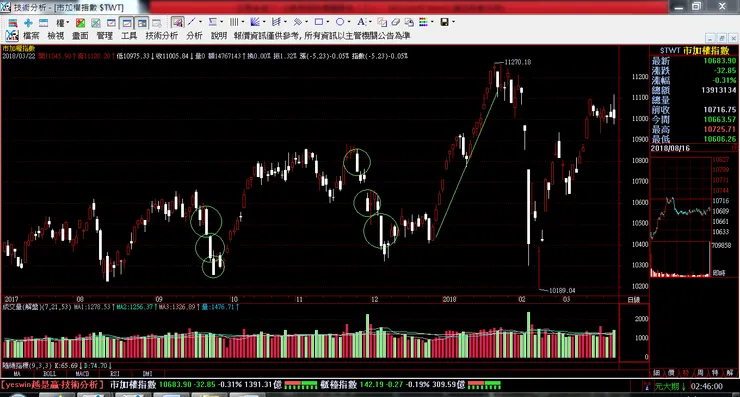
Task: Open the 技術分析 menu
Action: point(162,35)
